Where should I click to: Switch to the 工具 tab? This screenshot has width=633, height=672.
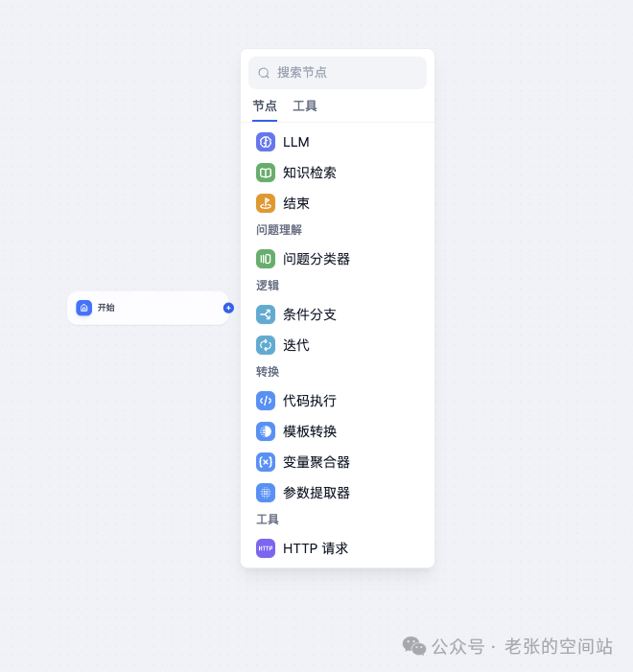point(305,106)
